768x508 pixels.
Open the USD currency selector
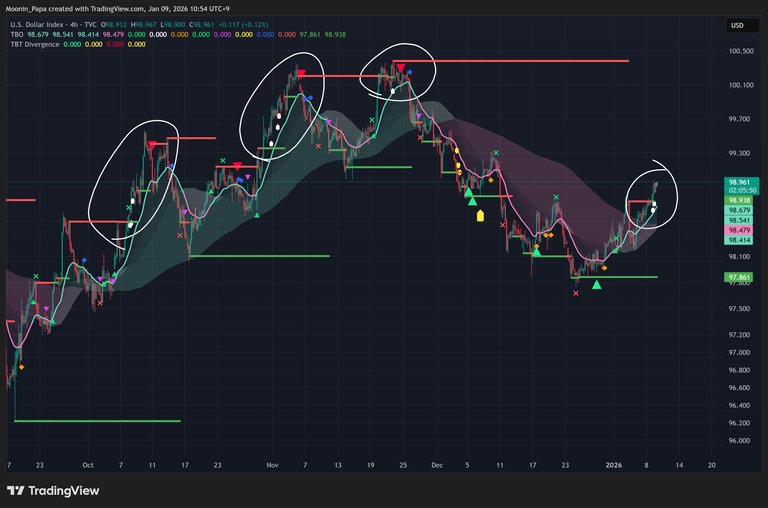point(737,25)
